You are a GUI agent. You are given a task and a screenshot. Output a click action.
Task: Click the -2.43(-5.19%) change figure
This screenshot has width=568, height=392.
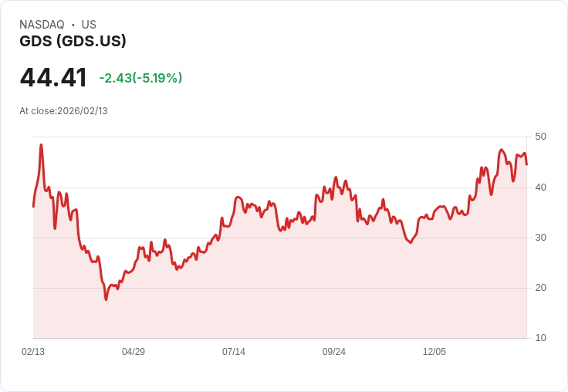point(140,78)
